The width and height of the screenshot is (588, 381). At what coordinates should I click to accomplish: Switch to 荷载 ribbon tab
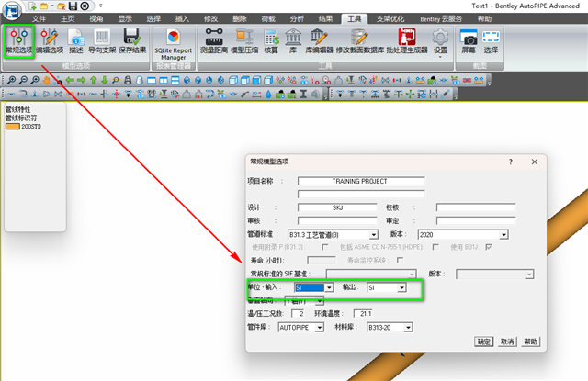(268, 18)
